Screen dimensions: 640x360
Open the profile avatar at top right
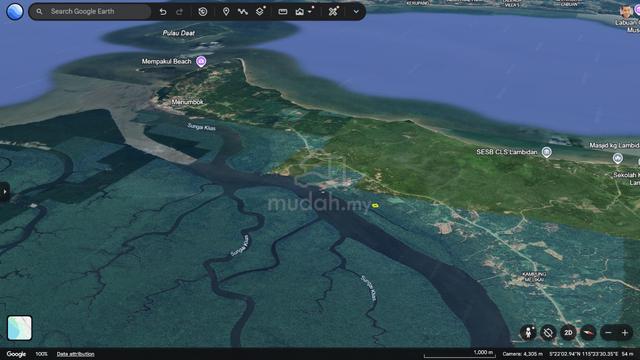626,11
